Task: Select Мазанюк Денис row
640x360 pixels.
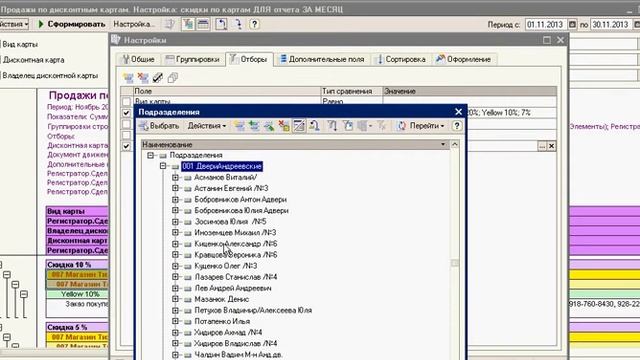Action: coord(221,299)
